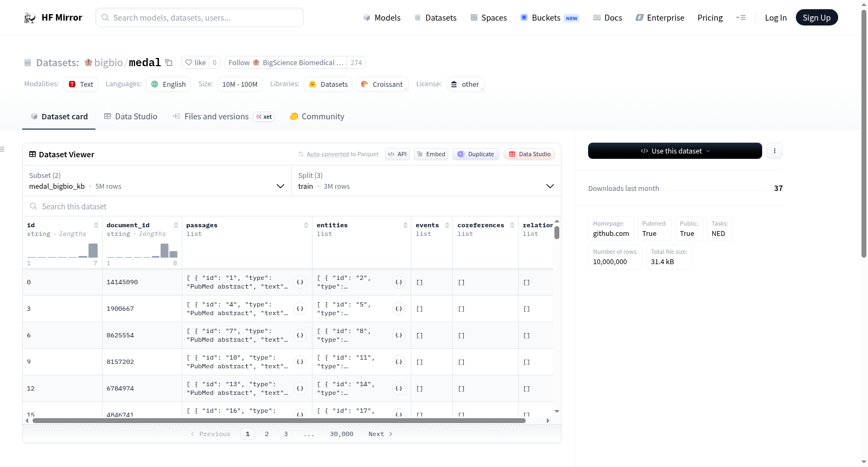
Task: Open the Use this dataset dropdown
Action: coord(675,151)
